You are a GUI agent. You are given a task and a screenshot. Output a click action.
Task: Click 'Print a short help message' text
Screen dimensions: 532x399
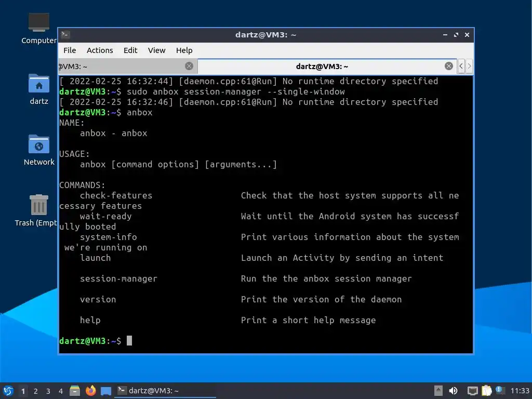point(308,320)
